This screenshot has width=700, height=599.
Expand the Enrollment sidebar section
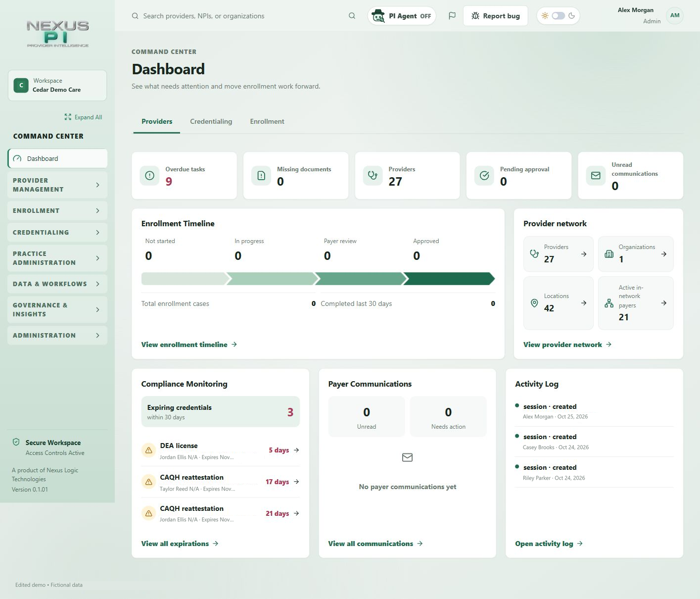click(x=57, y=211)
